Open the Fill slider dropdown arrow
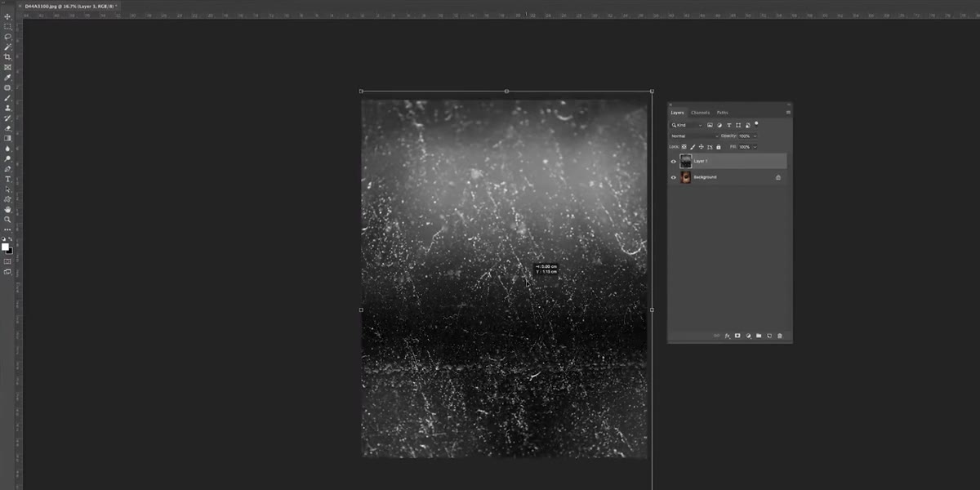This screenshot has height=490, width=980. click(x=755, y=147)
